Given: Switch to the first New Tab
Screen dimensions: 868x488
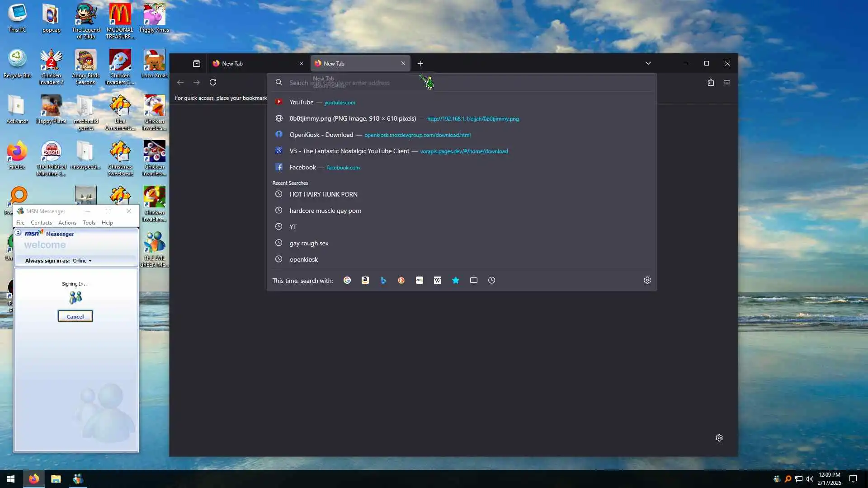Looking at the screenshot, I should [x=253, y=63].
